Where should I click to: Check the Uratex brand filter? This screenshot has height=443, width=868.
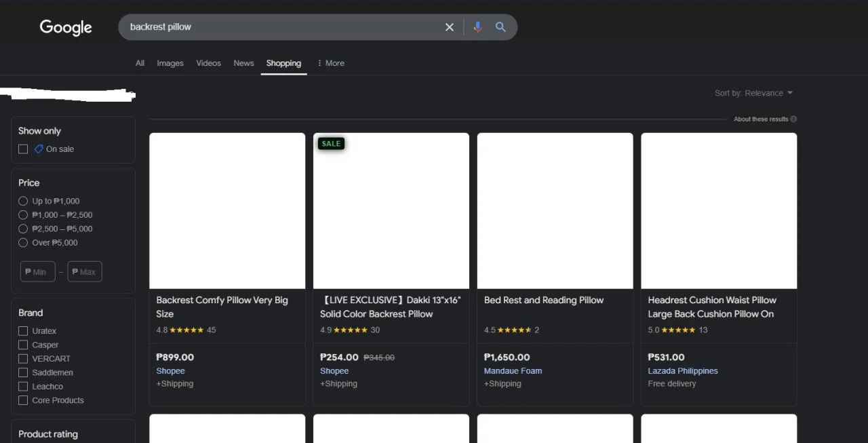tap(23, 331)
